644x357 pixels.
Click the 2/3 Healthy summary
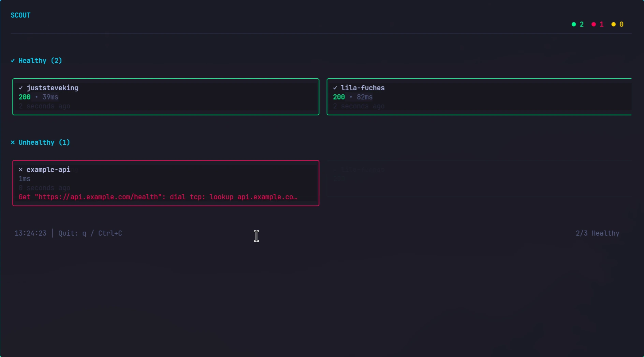click(597, 233)
